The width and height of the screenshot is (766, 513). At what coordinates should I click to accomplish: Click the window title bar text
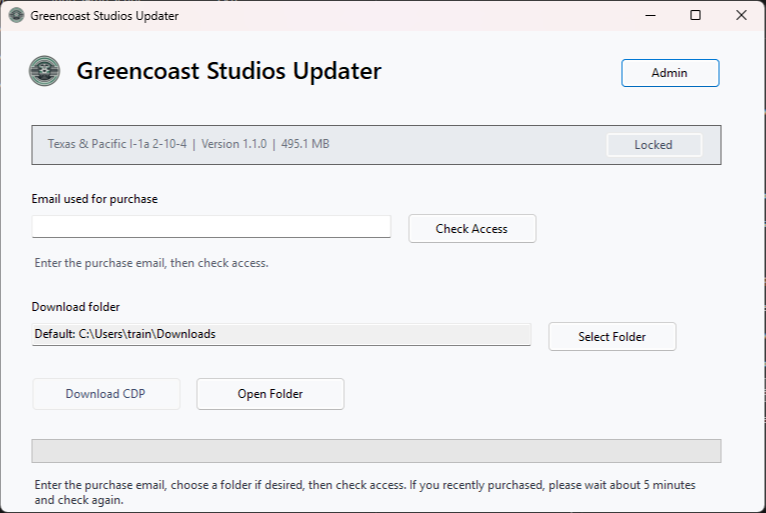[x=105, y=16]
